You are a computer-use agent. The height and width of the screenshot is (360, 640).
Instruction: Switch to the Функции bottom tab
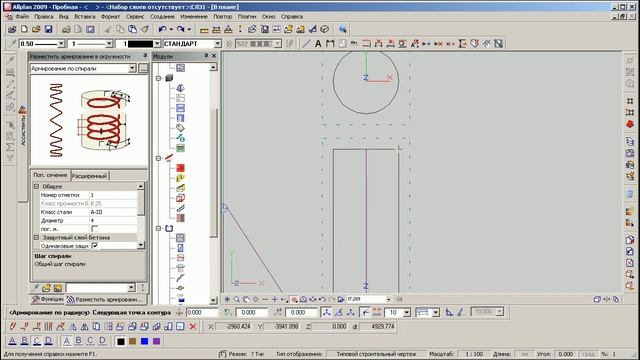click(48, 299)
